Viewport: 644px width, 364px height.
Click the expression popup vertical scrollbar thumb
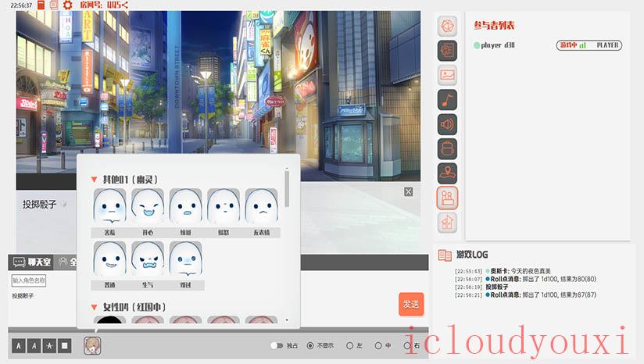click(287, 189)
